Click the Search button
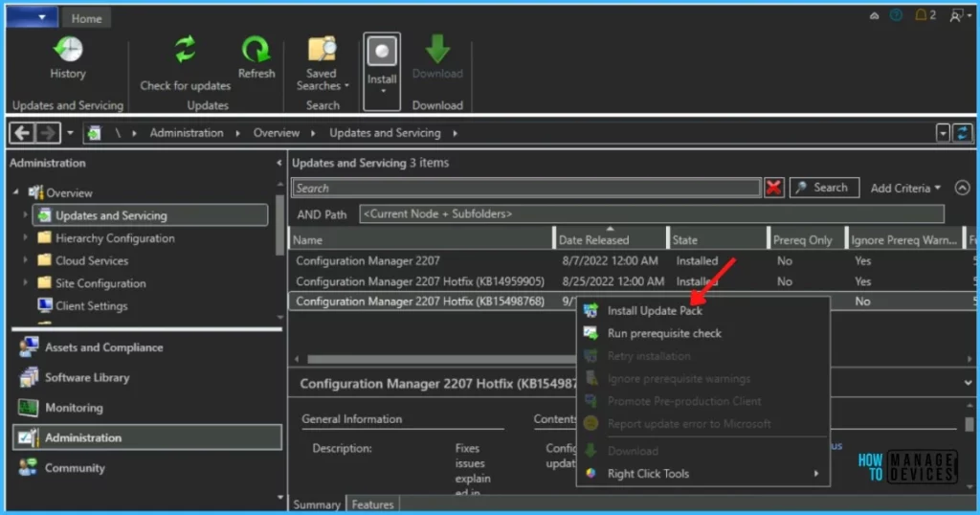 (x=824, y=188)
